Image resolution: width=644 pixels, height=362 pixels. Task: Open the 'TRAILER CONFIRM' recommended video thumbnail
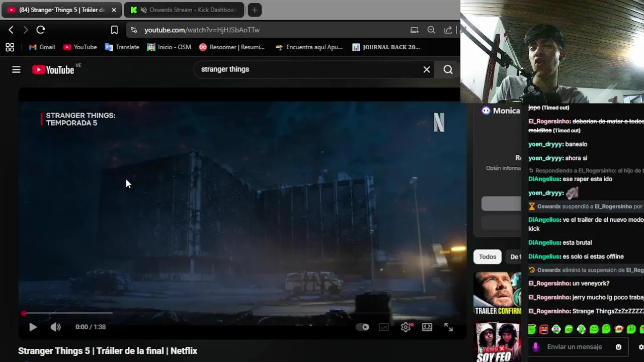498,294
